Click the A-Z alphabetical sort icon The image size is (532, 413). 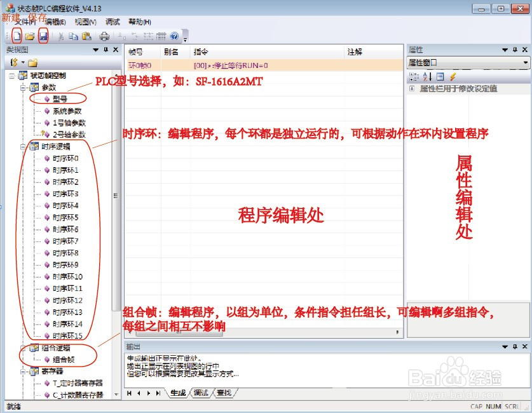pyautogui.click(x=428, y=77)
